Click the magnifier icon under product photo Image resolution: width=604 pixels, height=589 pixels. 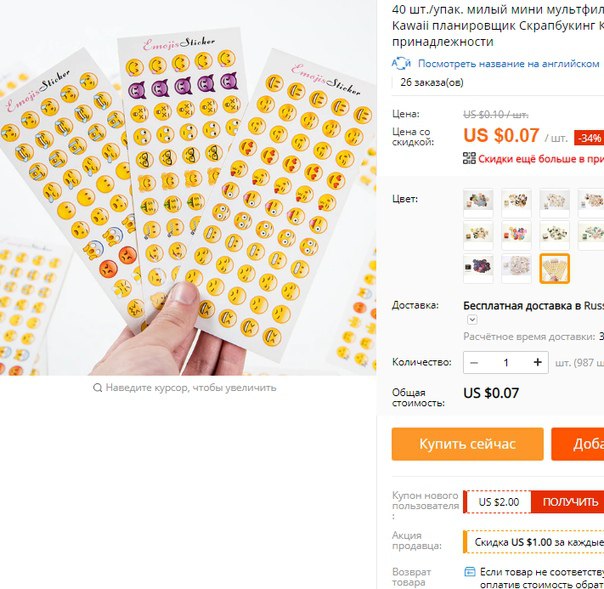pyautogui.click(x=97, y=388)
